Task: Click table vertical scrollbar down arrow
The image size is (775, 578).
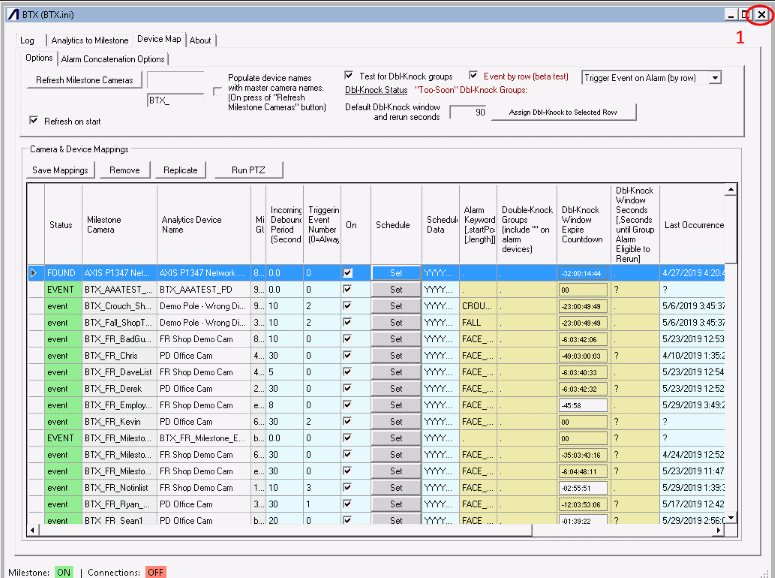Action: (731, 518)
